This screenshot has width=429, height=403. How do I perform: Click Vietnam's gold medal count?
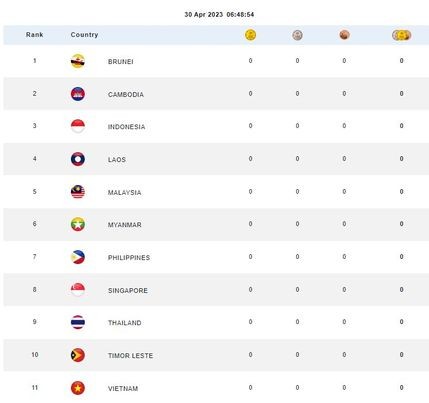point(250,388)
